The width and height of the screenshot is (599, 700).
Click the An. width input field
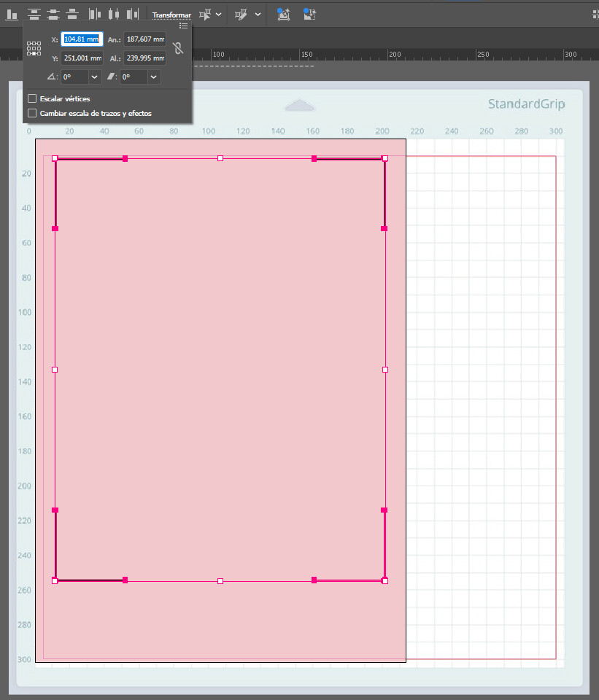pyautogui.click(x=144, y=39)
